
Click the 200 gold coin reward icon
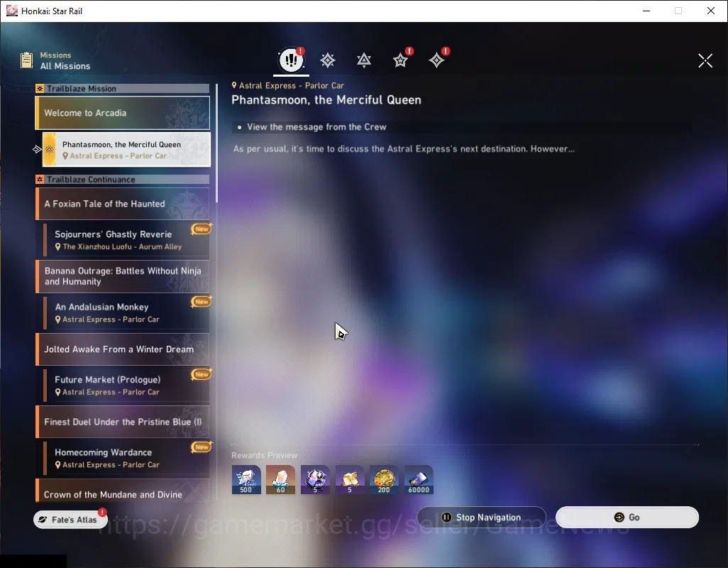tap(384, 480)
